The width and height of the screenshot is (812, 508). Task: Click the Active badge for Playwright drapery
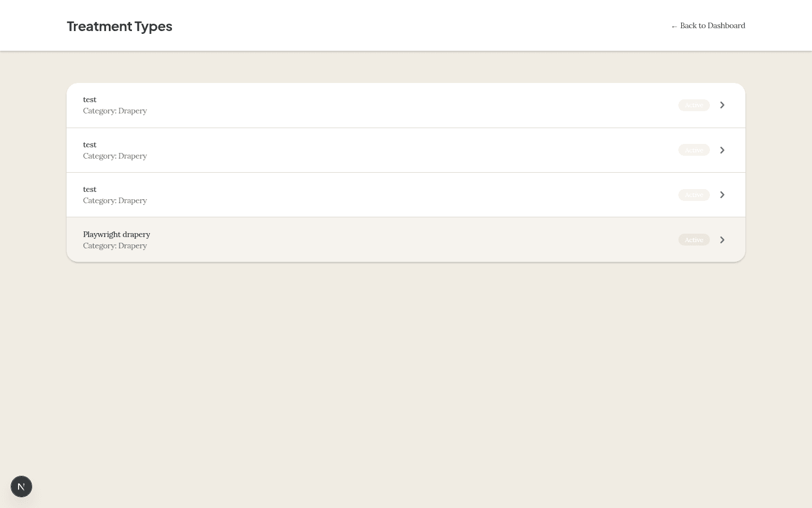[x=694, y=240]
